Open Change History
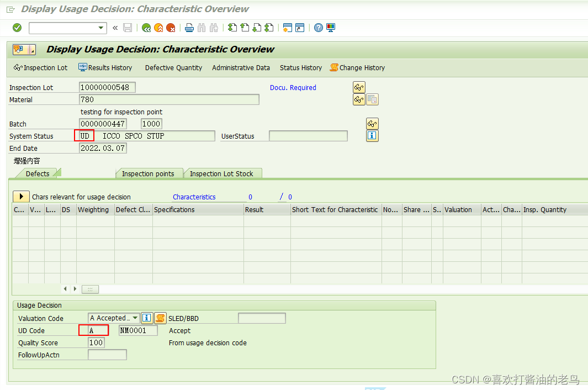588x390 pixels. coord(357,68)
